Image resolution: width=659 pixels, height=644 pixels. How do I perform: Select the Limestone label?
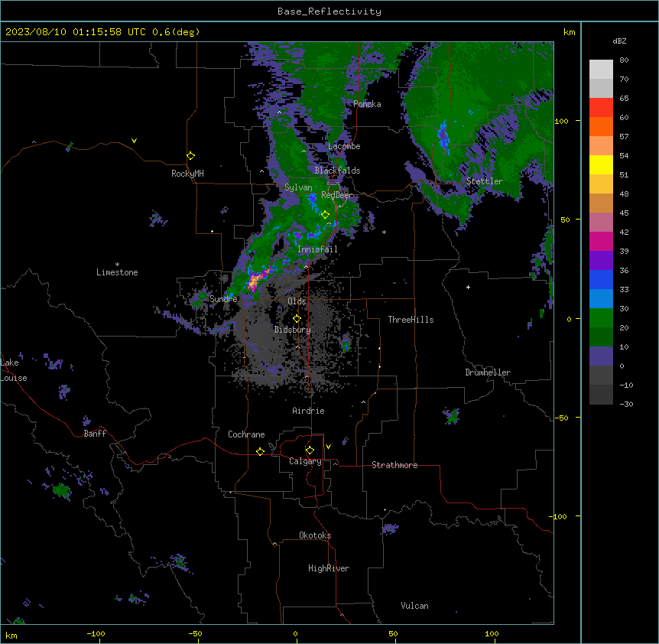pos(117,272)
